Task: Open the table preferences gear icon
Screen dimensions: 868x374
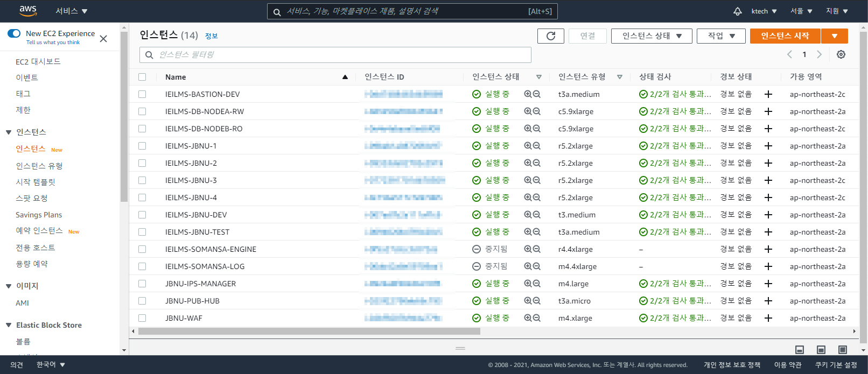Action: (841, 54)
